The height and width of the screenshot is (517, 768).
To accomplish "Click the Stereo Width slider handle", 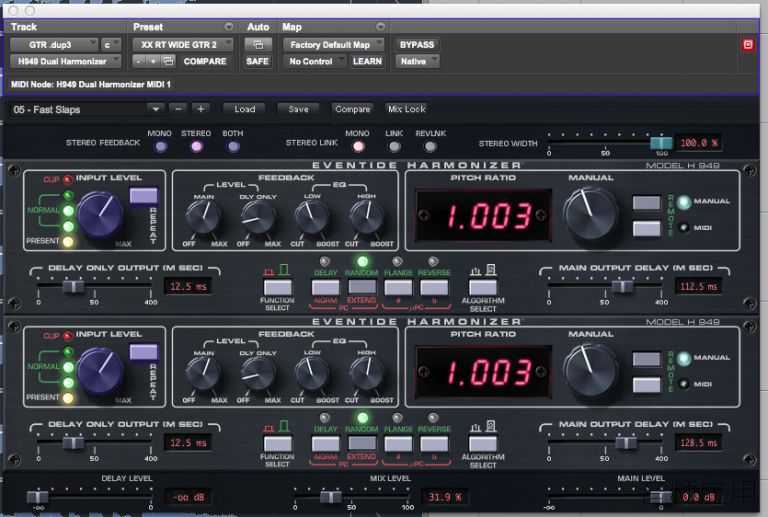I will click(661, 143).
